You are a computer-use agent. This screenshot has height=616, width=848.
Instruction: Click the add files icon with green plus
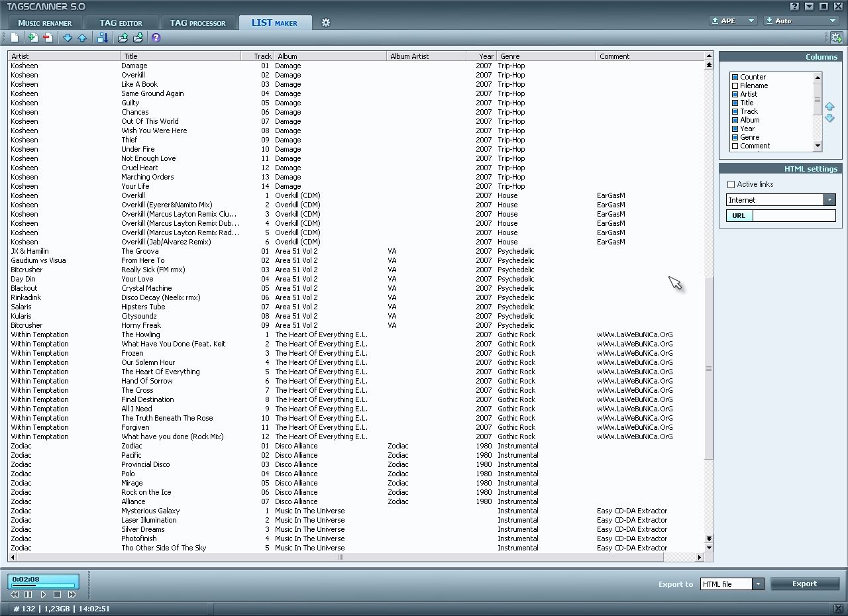point(32,38)
